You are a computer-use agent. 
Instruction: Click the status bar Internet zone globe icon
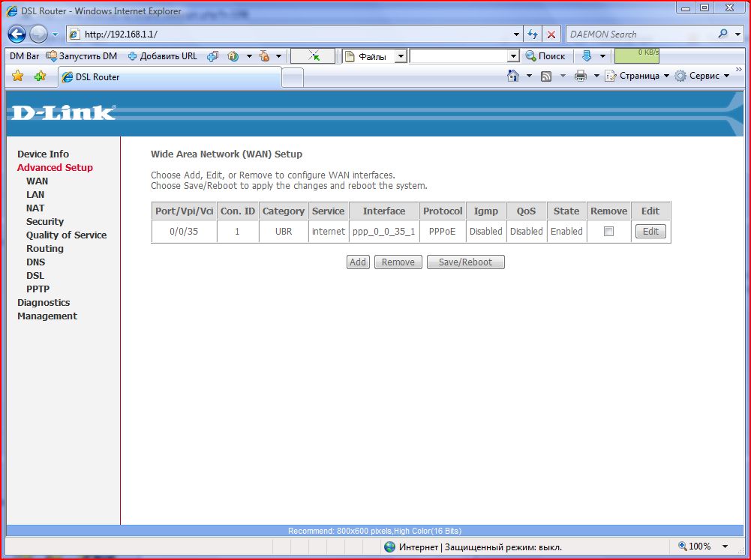[x=390, y=547]
